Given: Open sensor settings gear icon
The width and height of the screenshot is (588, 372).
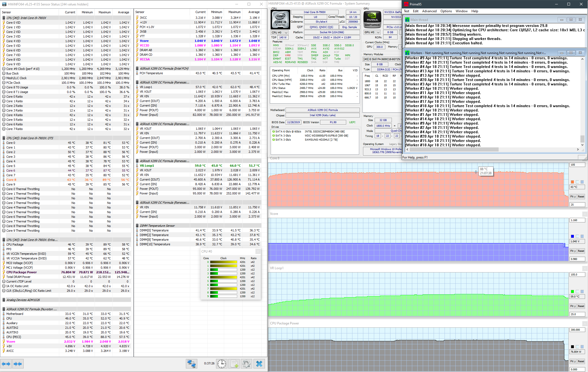Looking at the screenshot, I should click(x=246, y=364).
